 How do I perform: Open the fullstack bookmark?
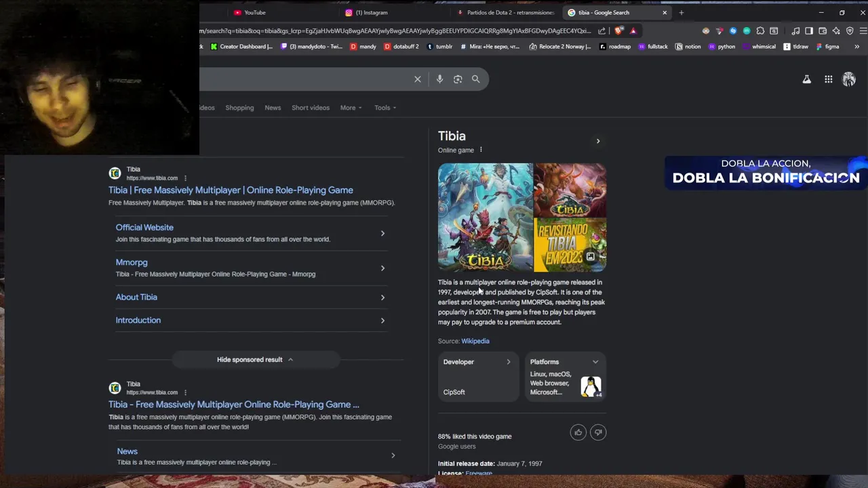click(x=652, y=47)
